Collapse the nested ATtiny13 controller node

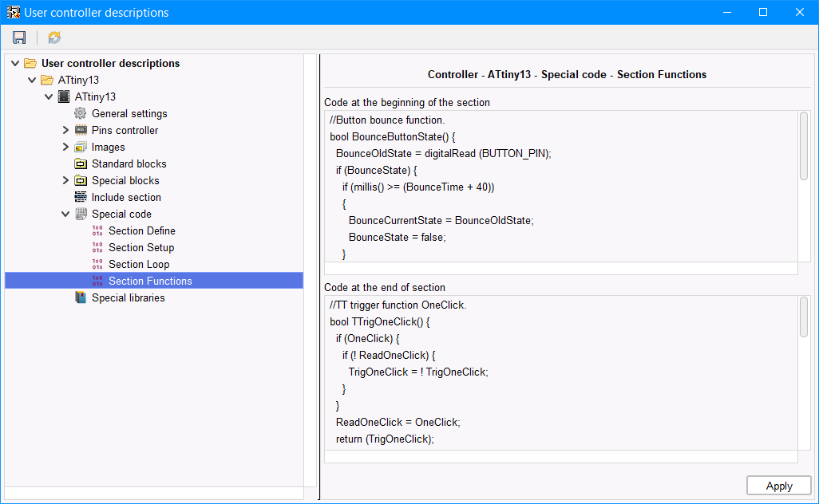49,97
